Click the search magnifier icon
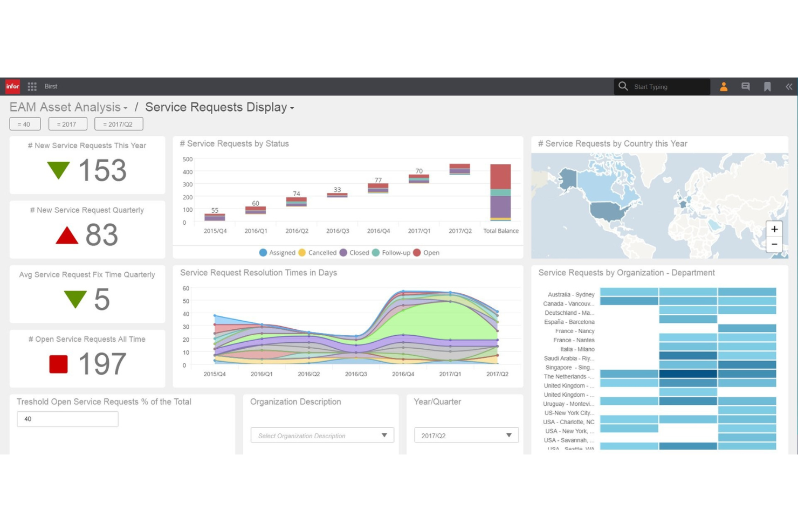 point(623,86)
